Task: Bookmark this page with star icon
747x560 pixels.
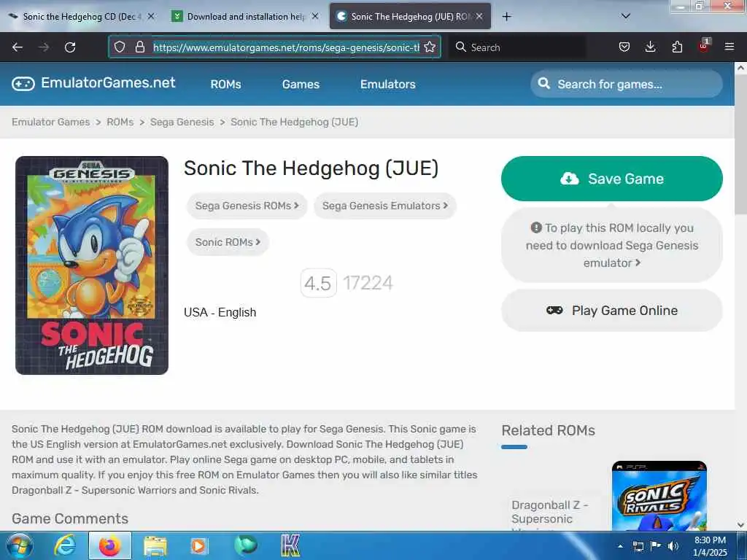Action: point(430,47)
